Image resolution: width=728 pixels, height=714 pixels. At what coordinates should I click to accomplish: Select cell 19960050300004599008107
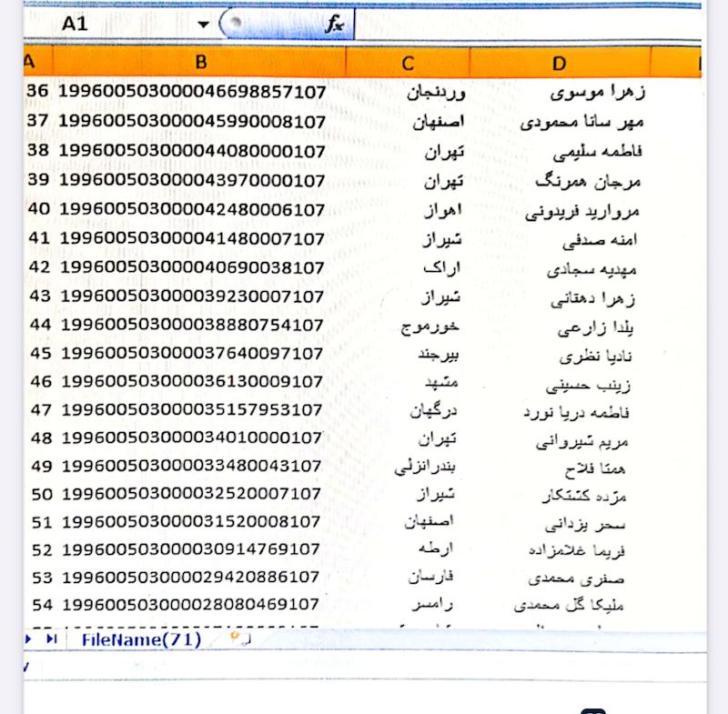192,122
